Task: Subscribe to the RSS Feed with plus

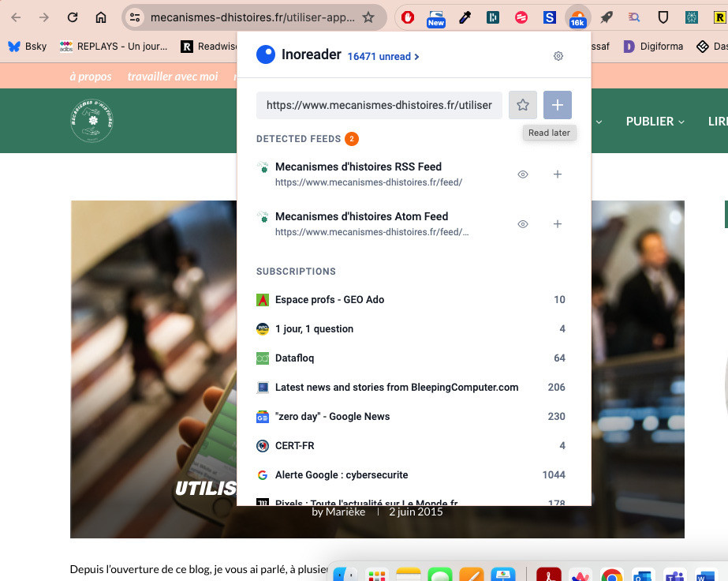Action: (557, 174)
